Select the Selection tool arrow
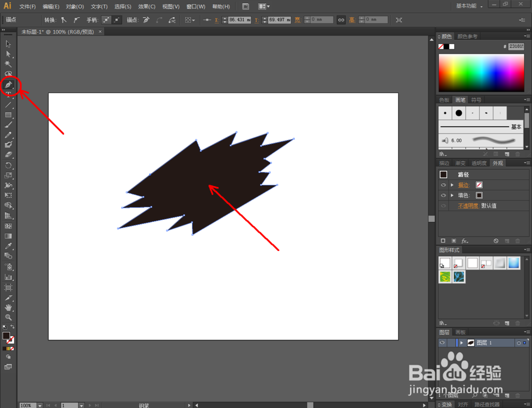 pyautogui.click(x=8, y=44)
